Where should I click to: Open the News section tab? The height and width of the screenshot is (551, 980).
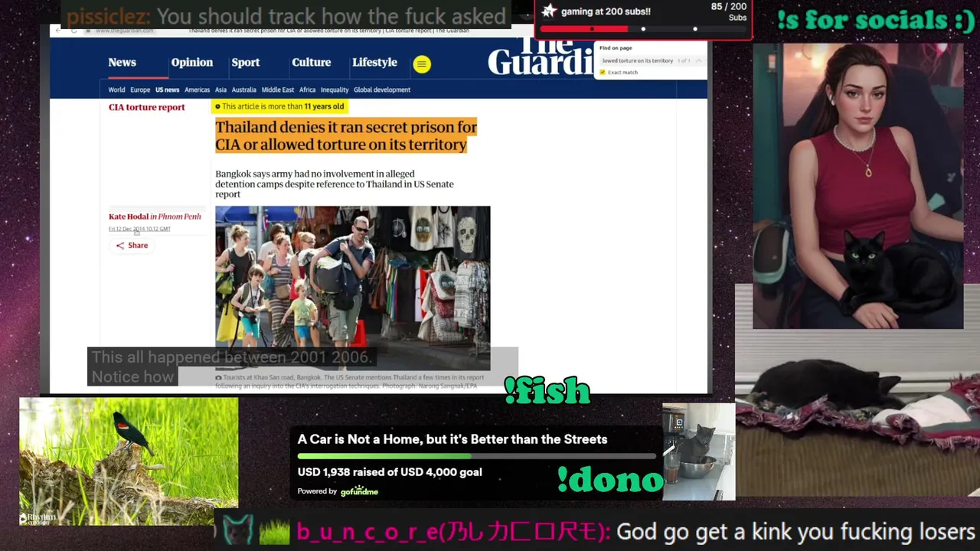tap(122, 63)
